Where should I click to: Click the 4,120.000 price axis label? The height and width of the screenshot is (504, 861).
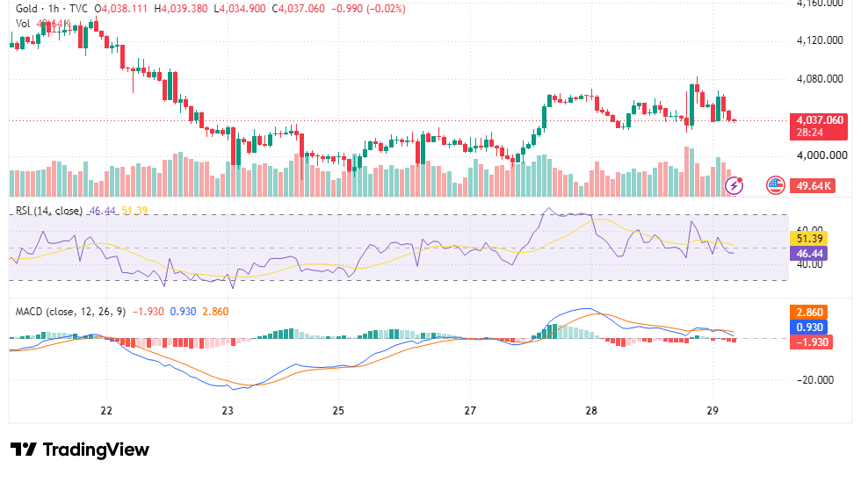(x=819, y=40)
